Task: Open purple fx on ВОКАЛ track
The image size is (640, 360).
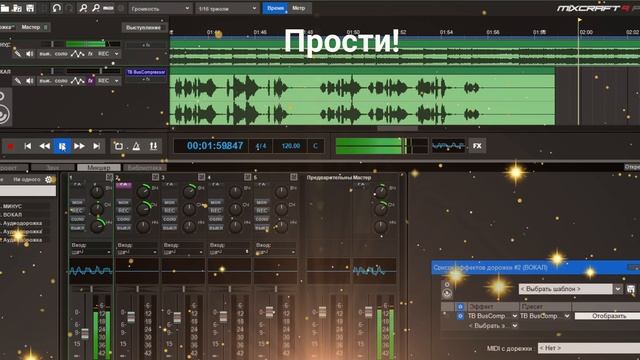Action: (90, 81)
